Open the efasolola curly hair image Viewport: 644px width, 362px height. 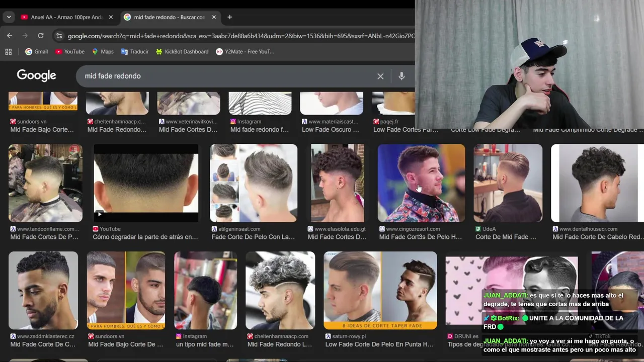tap(338, 183)
